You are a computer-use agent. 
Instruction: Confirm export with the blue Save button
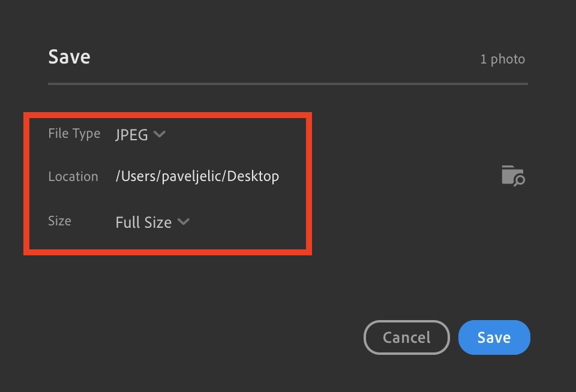click(494, 337)
